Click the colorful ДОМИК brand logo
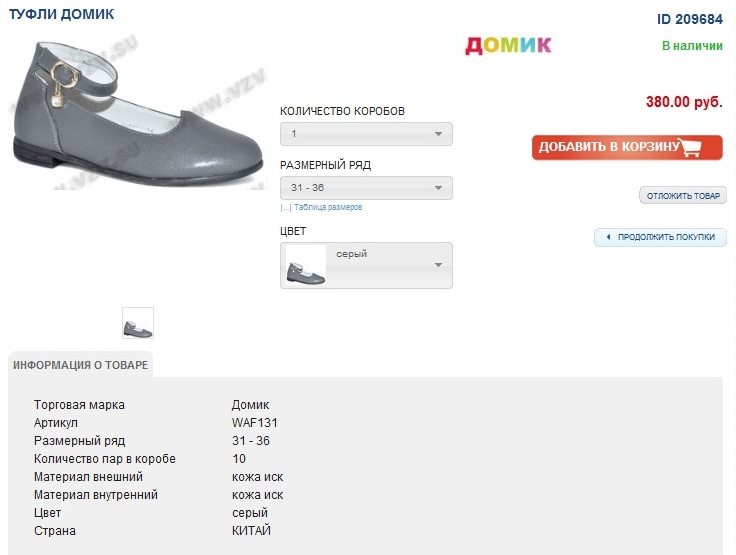Viewport: 736px width, 555px height. coord(508,45)
